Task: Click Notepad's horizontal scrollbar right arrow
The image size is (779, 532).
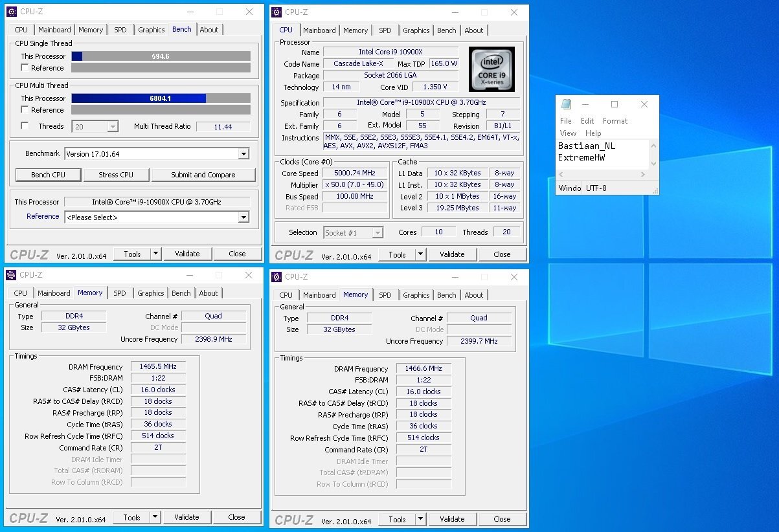Action: click(x=644, y=175)
